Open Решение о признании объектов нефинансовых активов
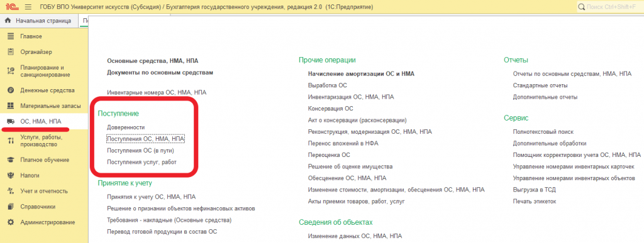Viewport: 644px width, 243px height. tap(181, 208)
